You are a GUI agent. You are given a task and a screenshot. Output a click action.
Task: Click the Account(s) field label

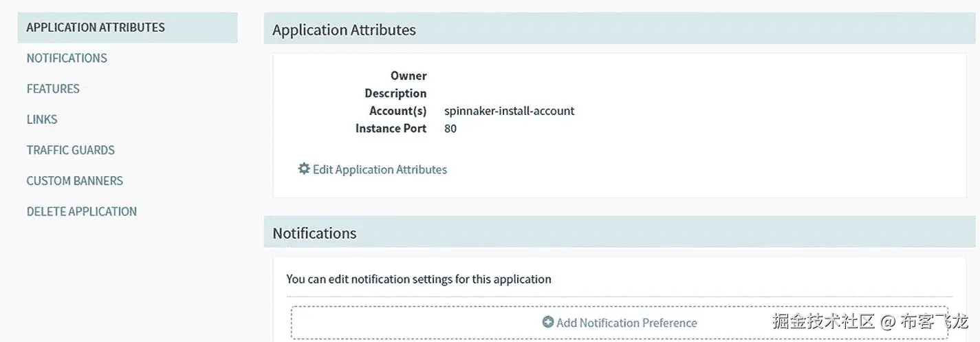tap(398, 111)
